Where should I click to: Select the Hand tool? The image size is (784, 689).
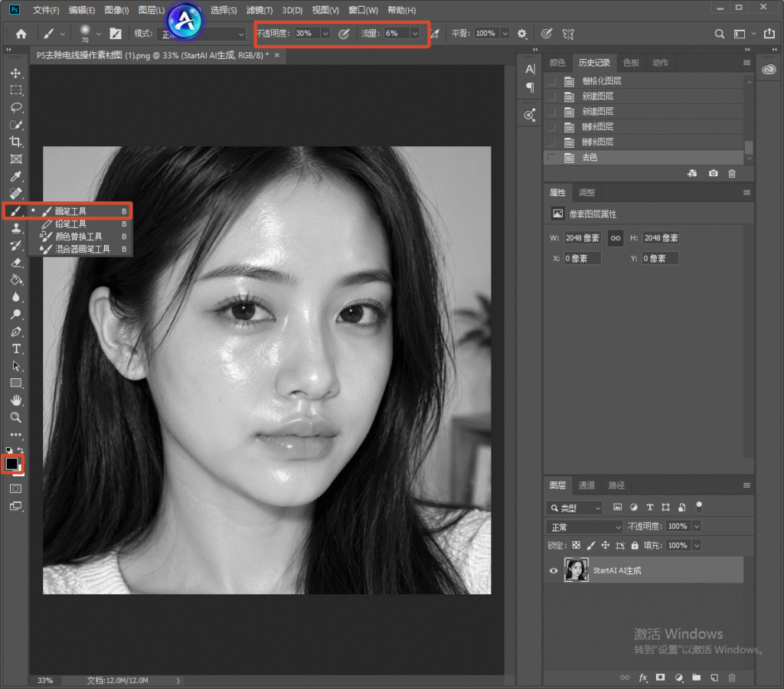pyautogui.click(x=16, y=400)
